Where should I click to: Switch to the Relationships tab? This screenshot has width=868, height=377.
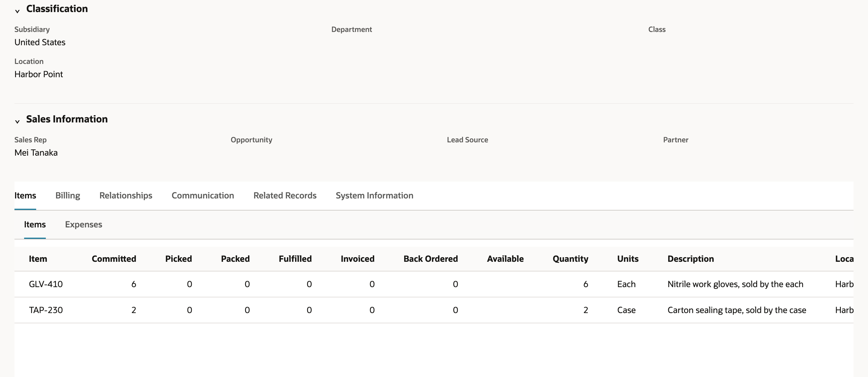pos(126,195)
